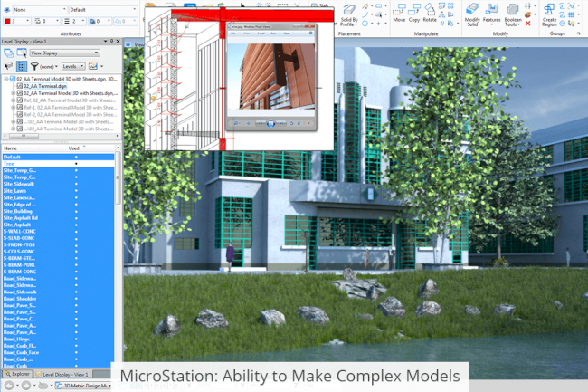
Task: Select the Road_Curb_Face level row
Action: (x=58, y=352)
